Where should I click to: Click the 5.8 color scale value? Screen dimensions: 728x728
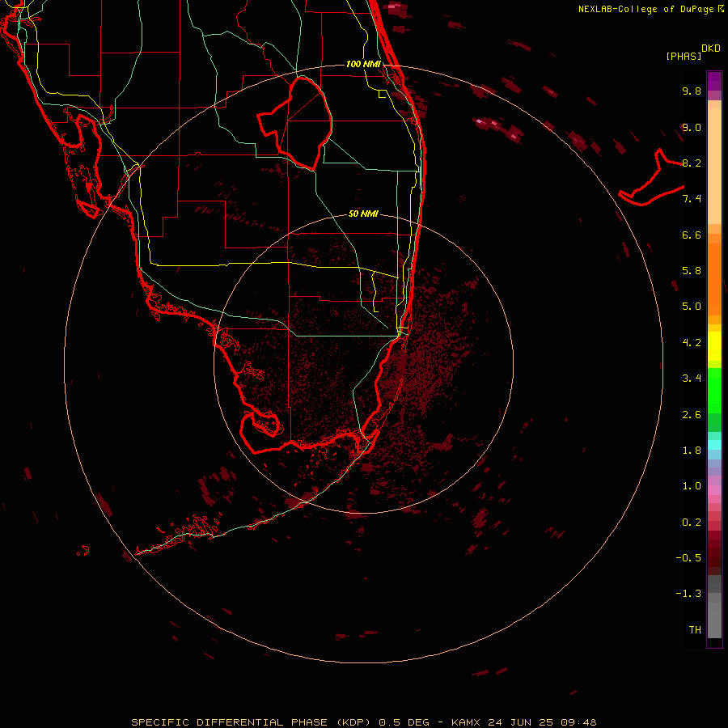[x=692, y=271]
